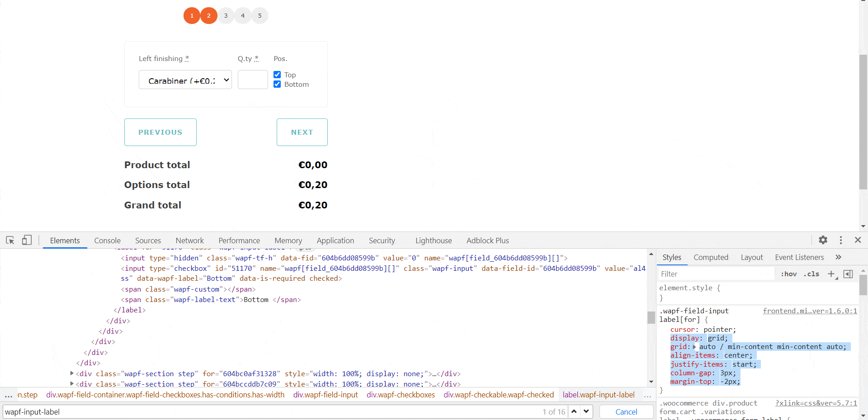
Task: Open DevTools settings gear
Action: pyautogui.click(x=823, y=240)
